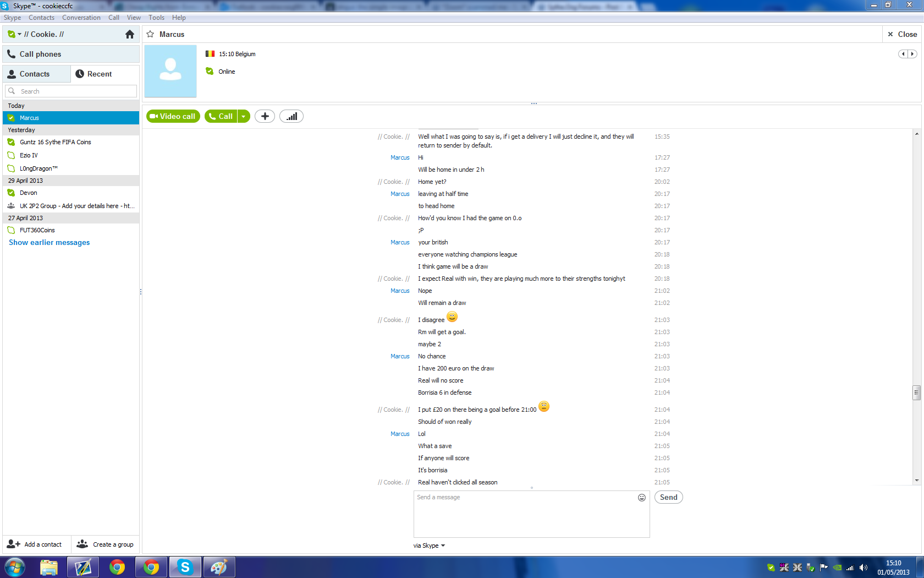This screenshot has width=924, height=578.
Task: Click the next arrow in profile header
Action: (x=912, y=54)
